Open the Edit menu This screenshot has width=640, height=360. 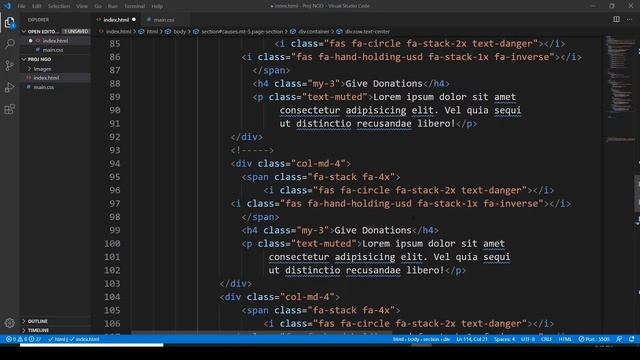point(37,6)
